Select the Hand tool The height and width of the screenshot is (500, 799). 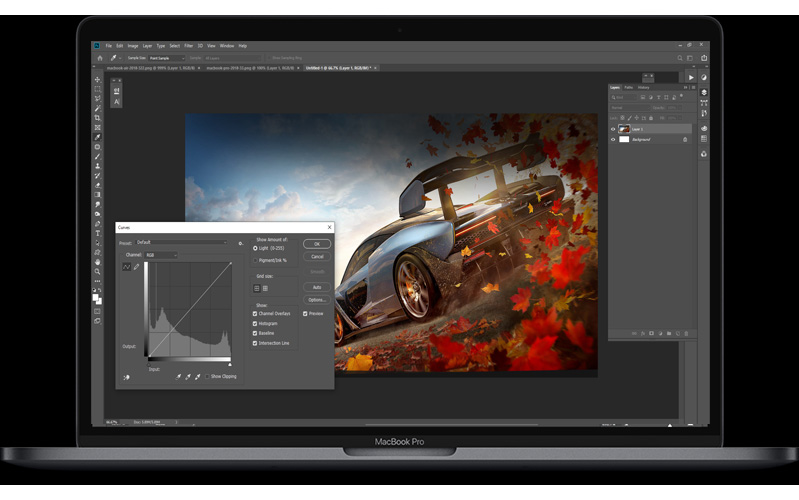click(x=97, y=262)
